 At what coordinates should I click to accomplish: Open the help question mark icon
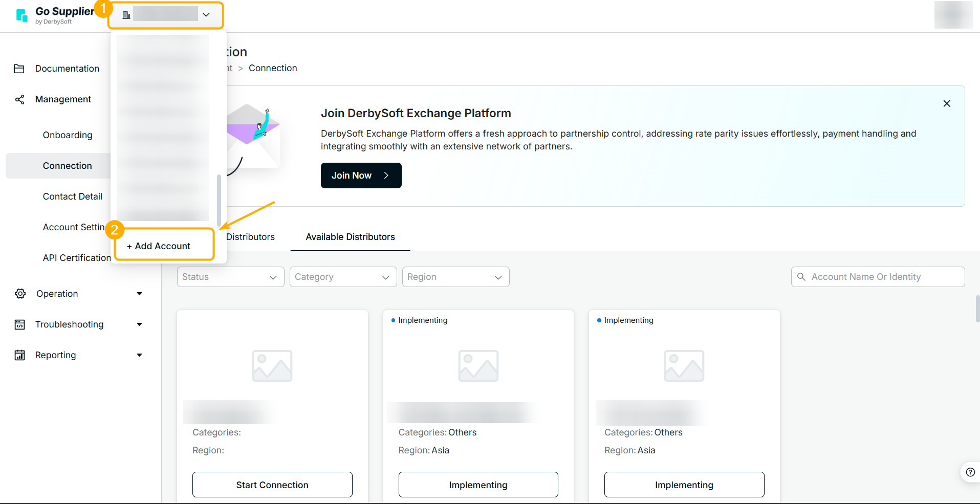click(x=970, y=472)
